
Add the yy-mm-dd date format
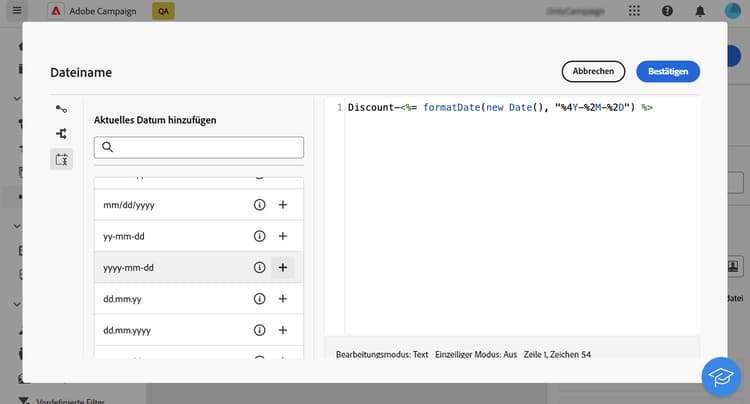283,236
